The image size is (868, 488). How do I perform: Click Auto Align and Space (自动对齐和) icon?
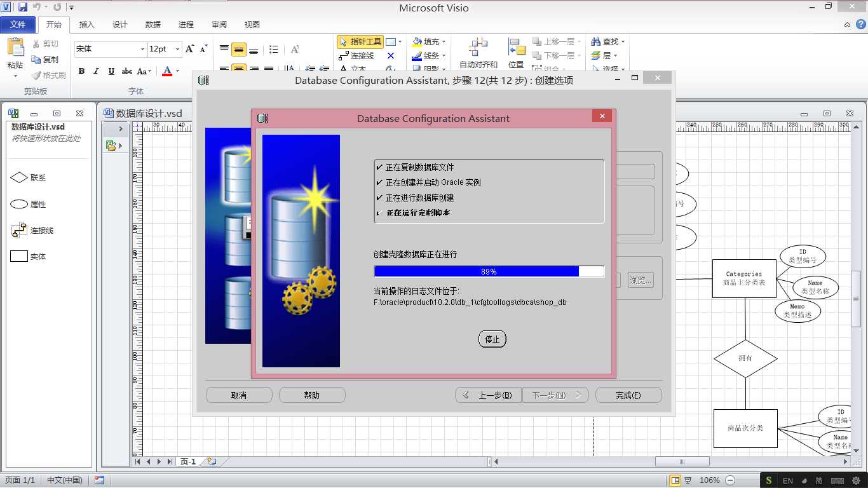pyautogui.click(x=478, y=48)
